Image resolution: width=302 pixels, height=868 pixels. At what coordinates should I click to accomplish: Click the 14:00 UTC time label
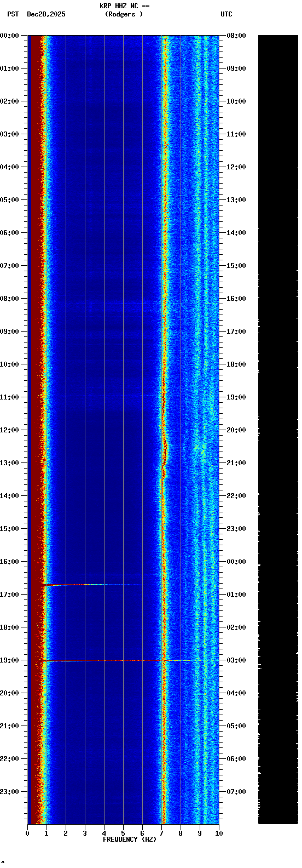pyautogui.click(x=236, y=233)
